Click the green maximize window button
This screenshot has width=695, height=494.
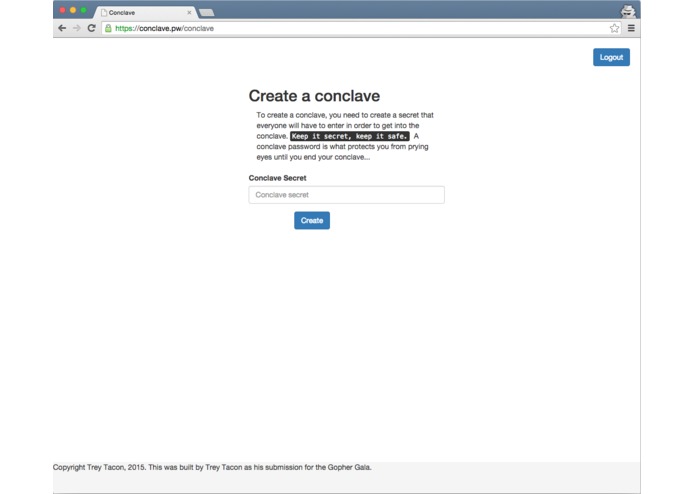(x=83, y=10)
